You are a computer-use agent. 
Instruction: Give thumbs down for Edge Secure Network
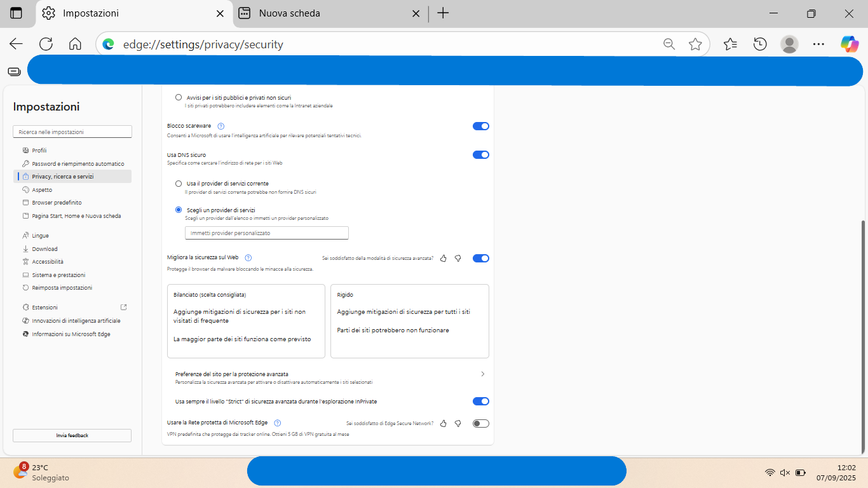click(x=458, y=423)
